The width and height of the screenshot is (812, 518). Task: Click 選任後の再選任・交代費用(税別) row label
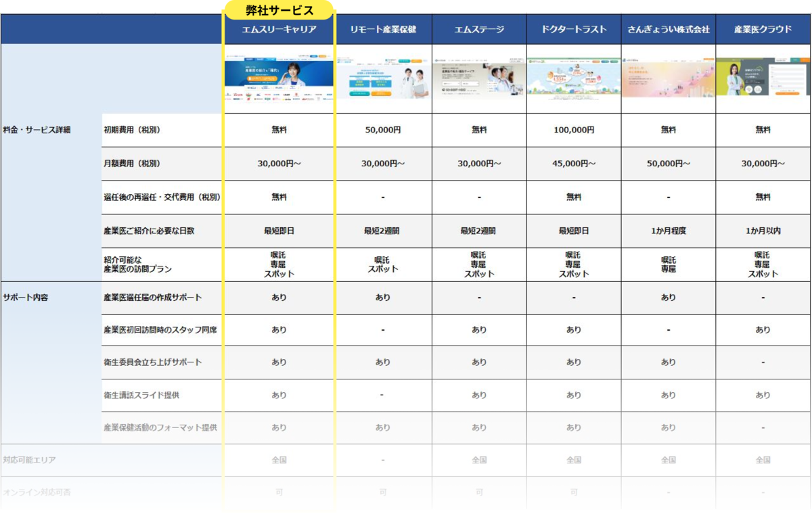coord(162,197)
